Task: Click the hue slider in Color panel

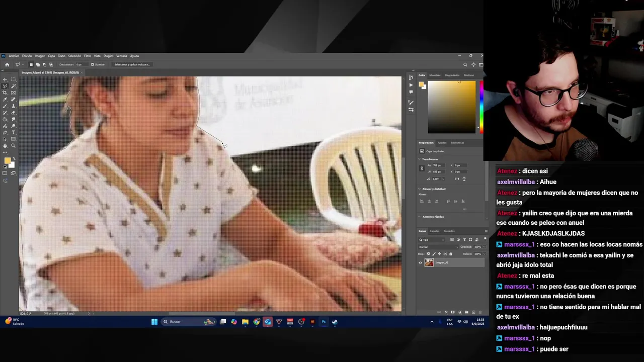Action: (x=481, y=107)
